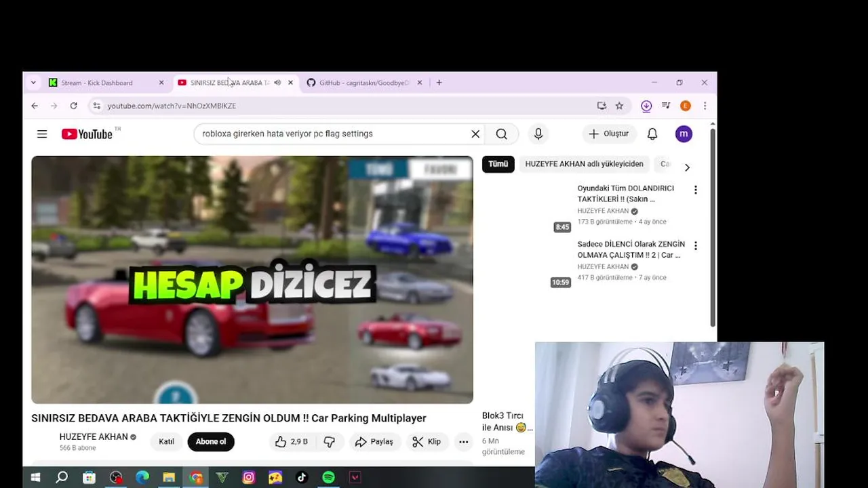Click the 'Oluştur' create button
Screen dimensions: 868x488
pyautogui.click(x=609, y=134)
